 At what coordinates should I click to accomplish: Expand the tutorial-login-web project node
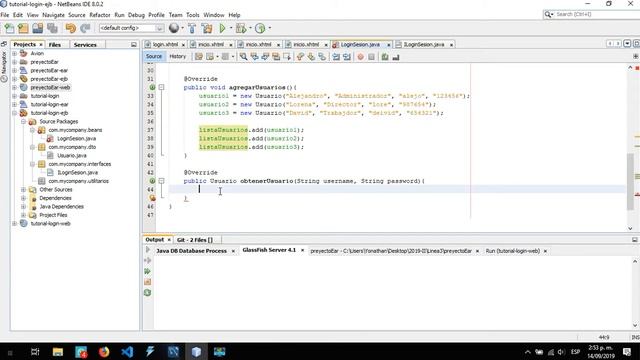[x=15, y=224]
